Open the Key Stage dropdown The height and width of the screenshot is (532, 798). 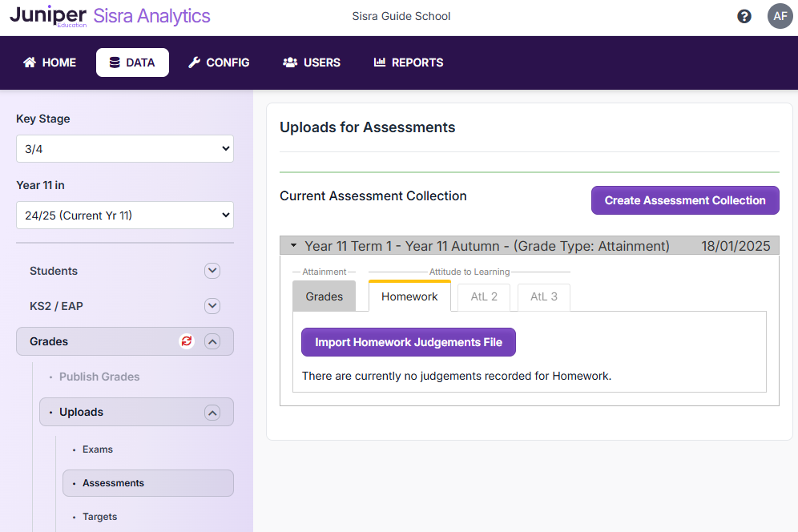coord(125,149)
